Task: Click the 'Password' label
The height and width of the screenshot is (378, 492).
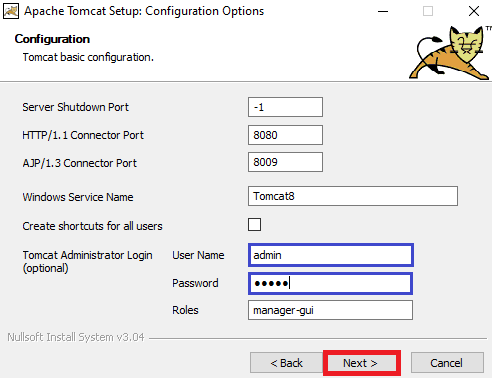Action: (x=195, y=283)
